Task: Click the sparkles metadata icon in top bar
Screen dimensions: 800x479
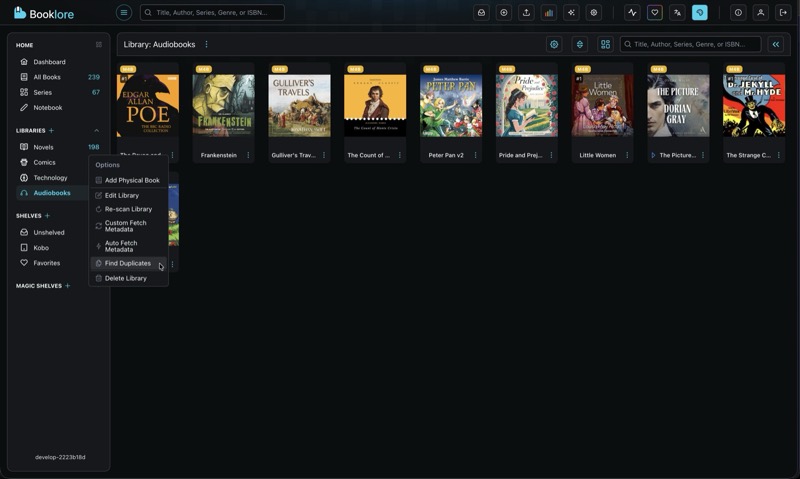Action: pos(571,13)
